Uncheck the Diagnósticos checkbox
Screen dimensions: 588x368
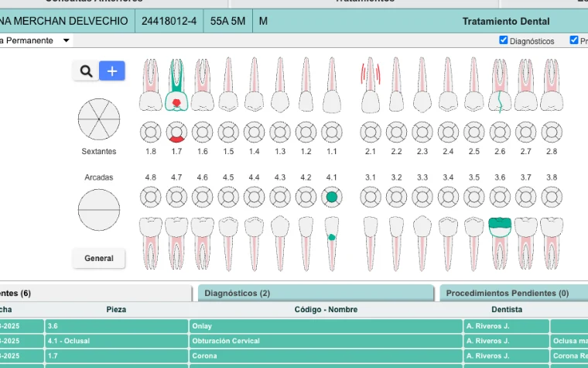coord(504,40)
